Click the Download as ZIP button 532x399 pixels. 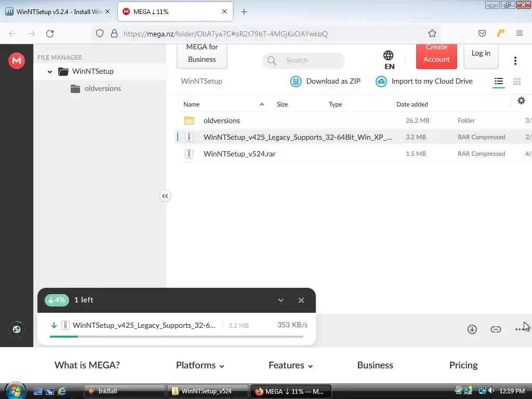(325, 82)
